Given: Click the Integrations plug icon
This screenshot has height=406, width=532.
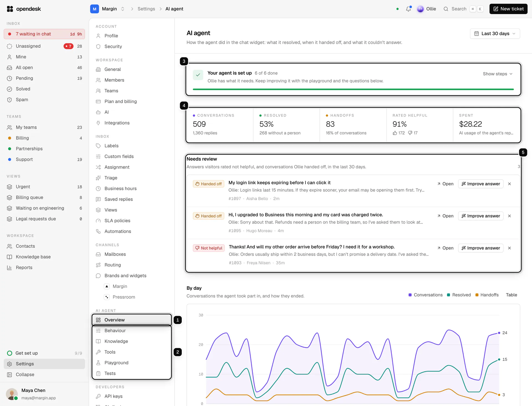Looking at the screenshot, I should (x=98, y=123).
